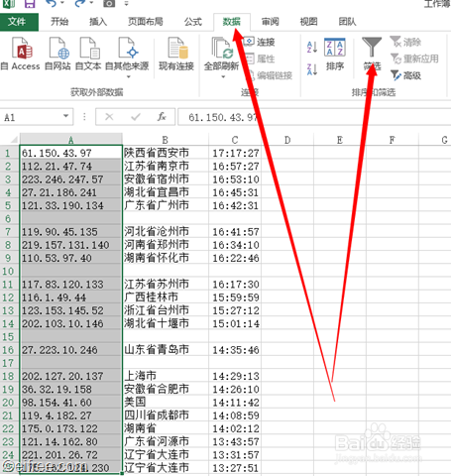Switch to the 视图 ribbon tab
The width and height of the screenshot is (451, 476).
click(x=308, y=22)
